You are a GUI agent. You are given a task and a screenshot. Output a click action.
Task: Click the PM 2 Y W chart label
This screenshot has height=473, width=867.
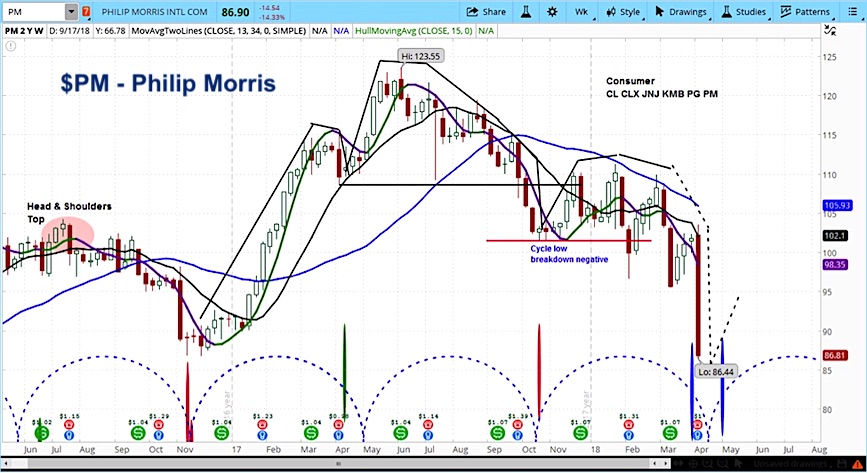(x=24, y=31)
